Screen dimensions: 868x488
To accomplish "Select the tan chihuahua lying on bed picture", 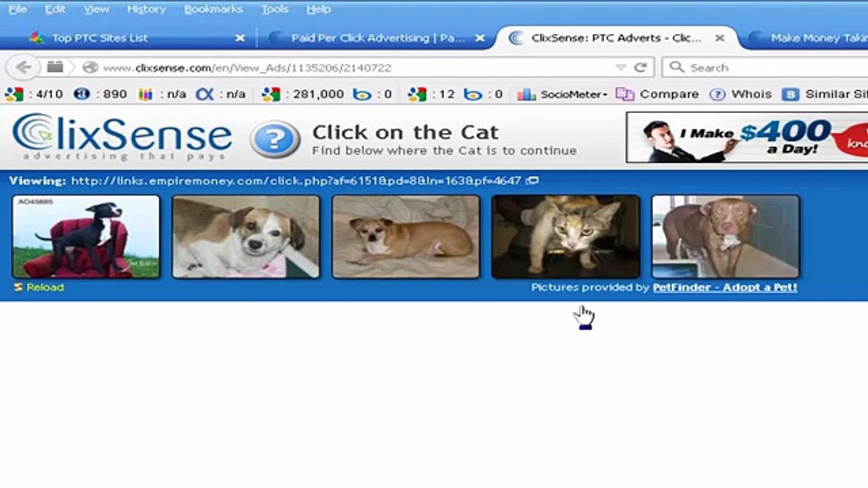I will 406,237.
